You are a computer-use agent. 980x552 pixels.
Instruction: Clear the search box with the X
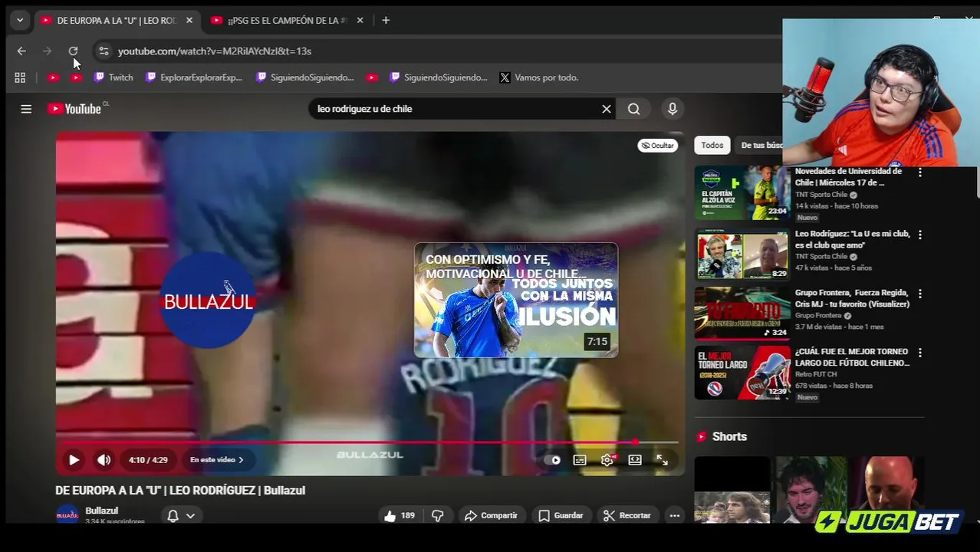click(607, 109)
